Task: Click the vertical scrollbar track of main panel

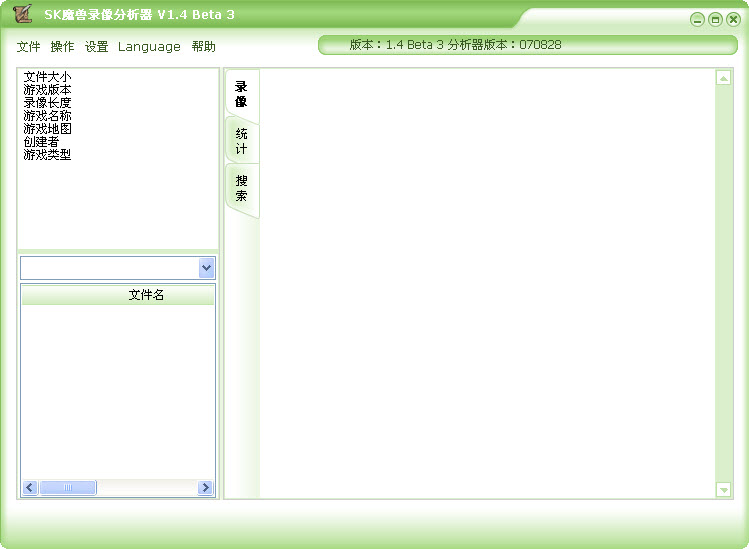Action: point(724,283)
